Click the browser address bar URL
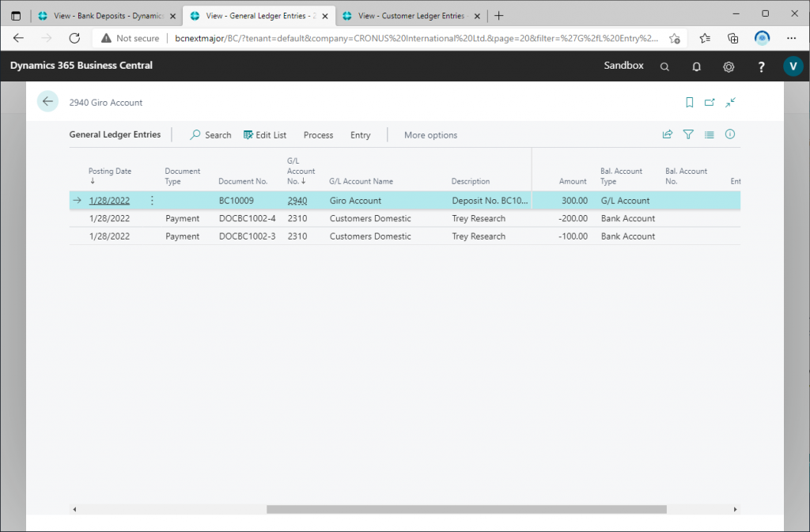 416,38
